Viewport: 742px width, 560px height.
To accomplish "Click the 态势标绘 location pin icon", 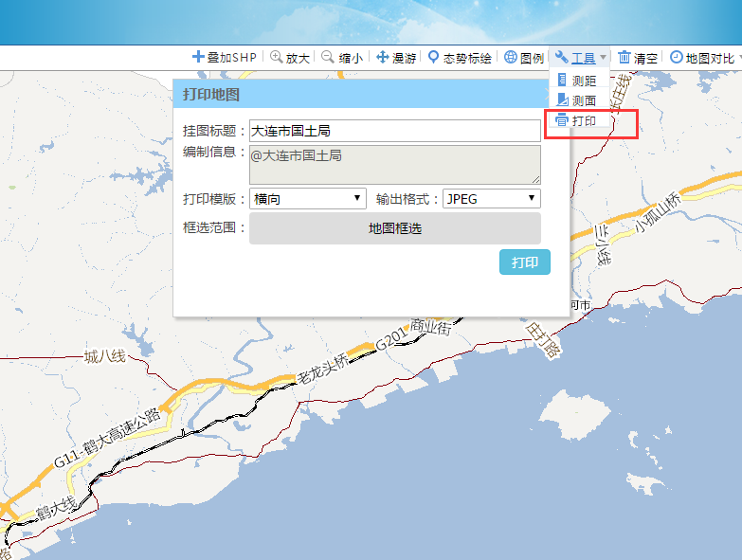I will tap(433, 57).
